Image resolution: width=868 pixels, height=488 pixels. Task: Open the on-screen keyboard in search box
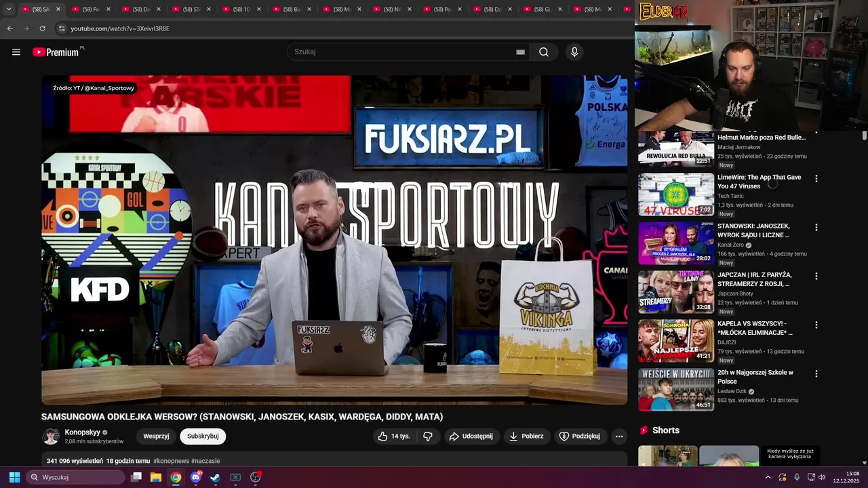tap(520, 52)
